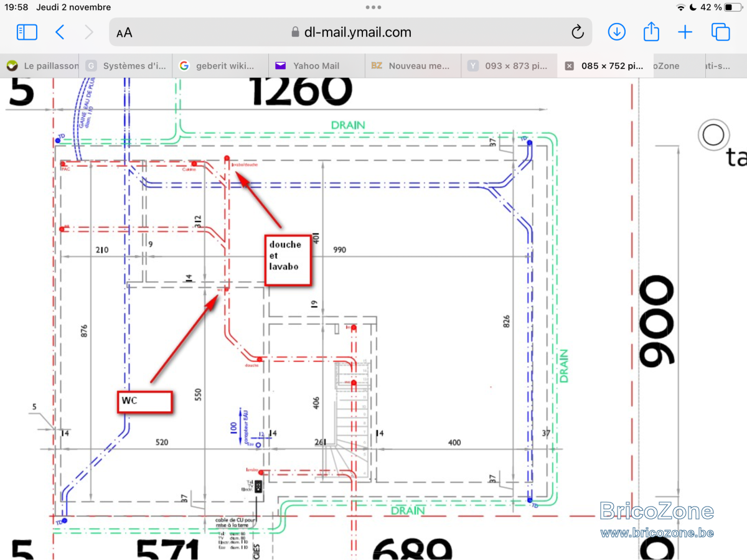Image resolution: width=747 pixels, height=560 pixels.
Task: Add a new tab with plus
Action: [685, 32]
